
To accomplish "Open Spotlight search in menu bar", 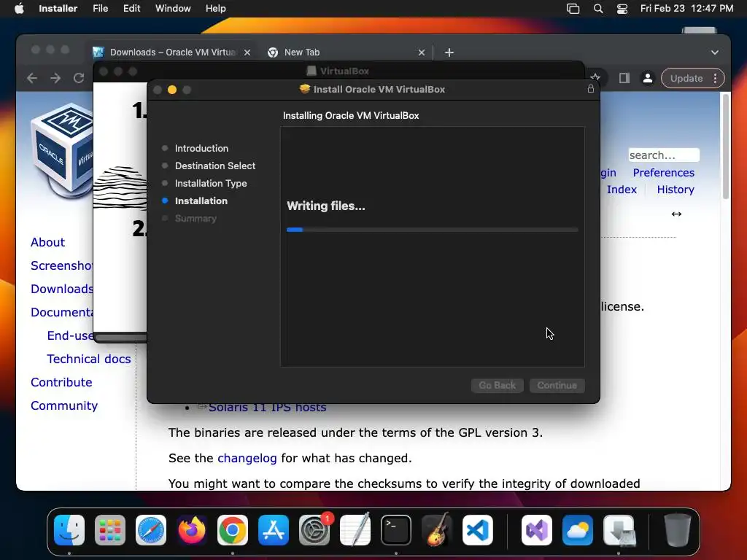I will (x=598, y=9).
